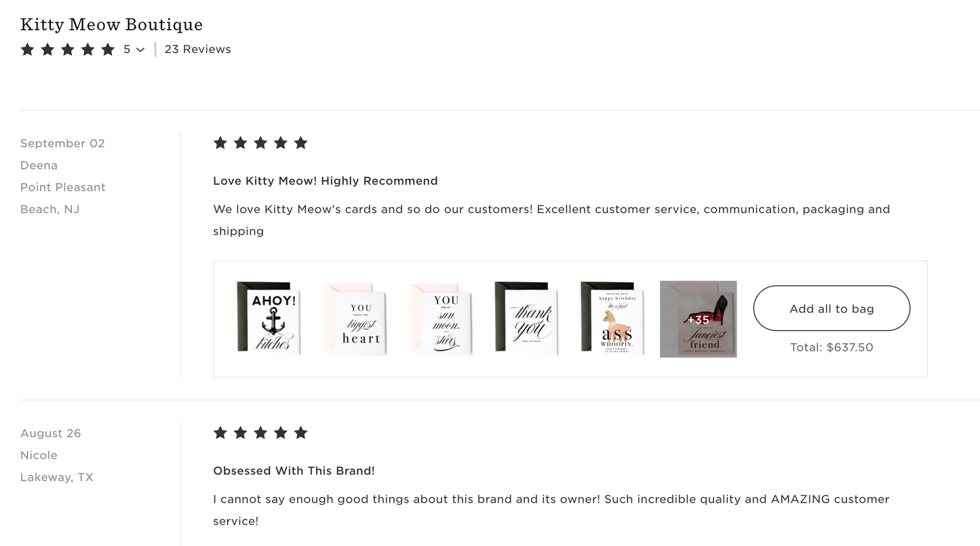The height and width of the screenshot is (546, 980).
Task: Click the third star under the boutique name
Action: pyautogui.click(x=67, y=49)
